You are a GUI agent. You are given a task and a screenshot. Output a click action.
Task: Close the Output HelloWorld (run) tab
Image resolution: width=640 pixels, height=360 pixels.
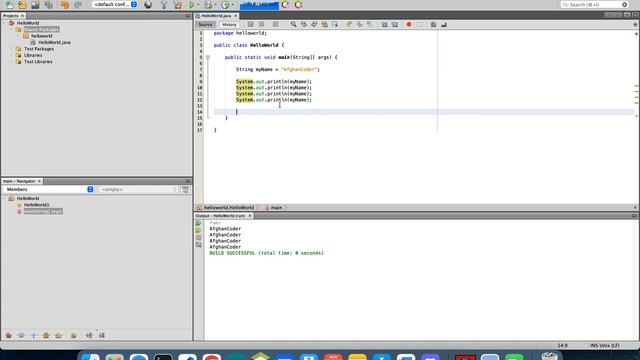point(250,216)
